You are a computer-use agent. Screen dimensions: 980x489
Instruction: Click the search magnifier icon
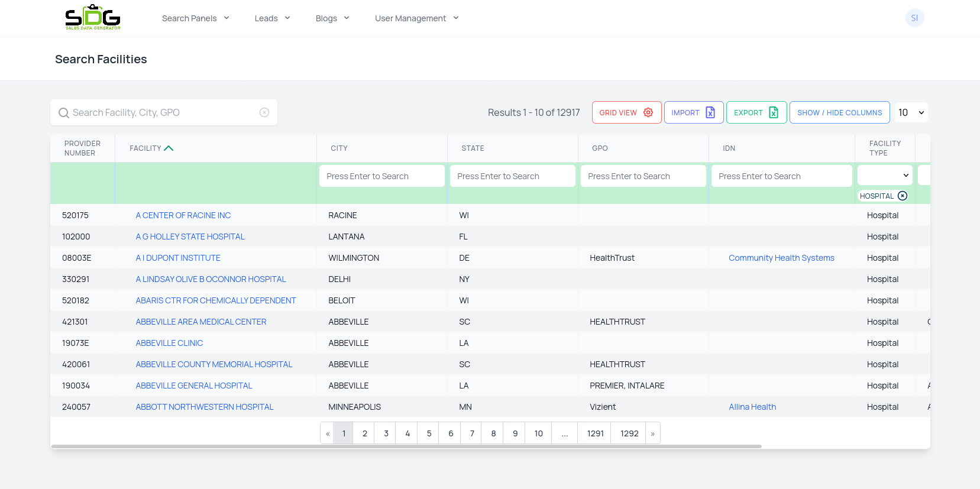coord(64,113)
